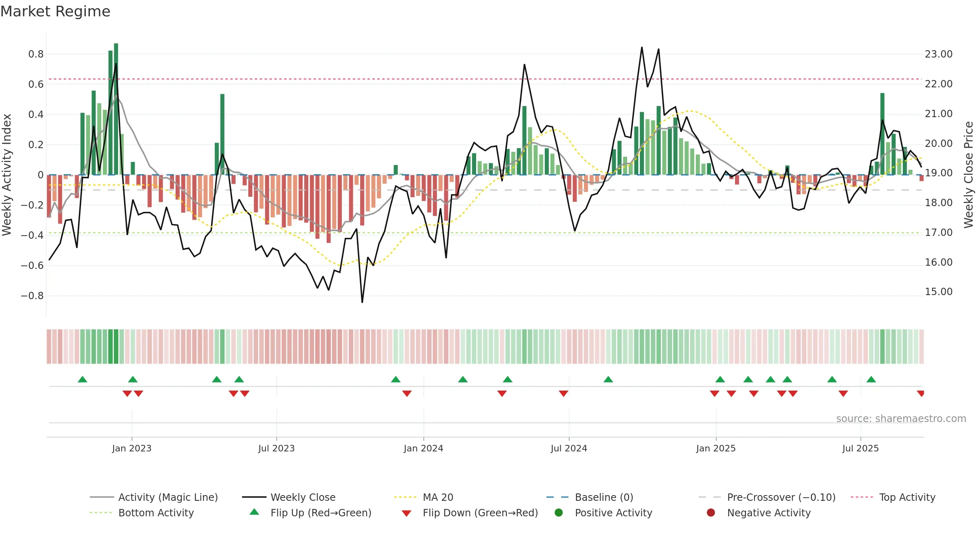The image size is (980, 551).
Task: Click the tall green activity bar in late Jul 2025
Action: point(882,134)
